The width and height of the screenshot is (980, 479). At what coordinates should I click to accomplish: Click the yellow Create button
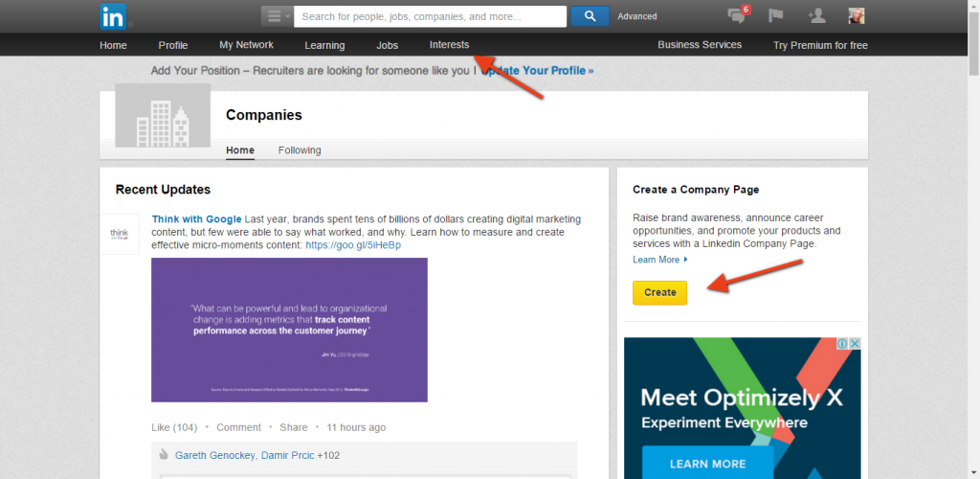tap(659, 292)
